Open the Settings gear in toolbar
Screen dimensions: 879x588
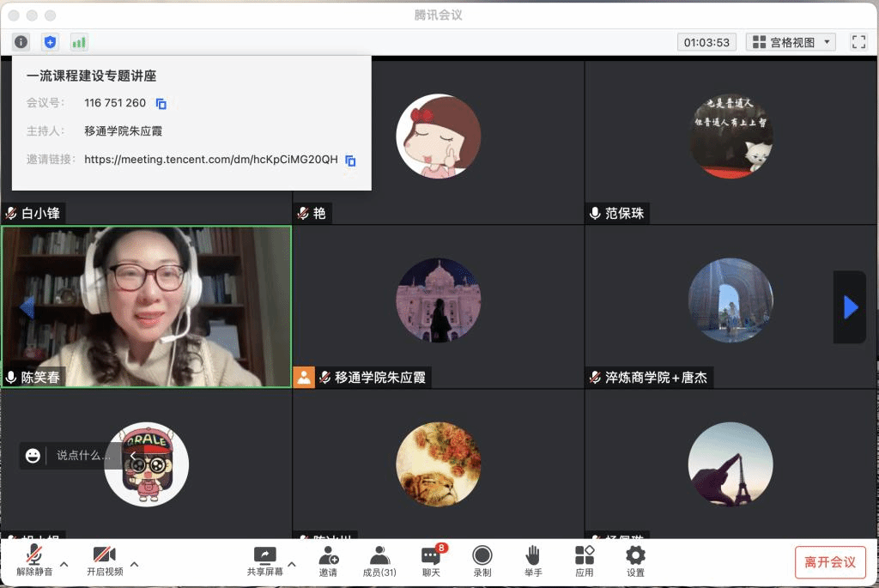pos(635,561)
